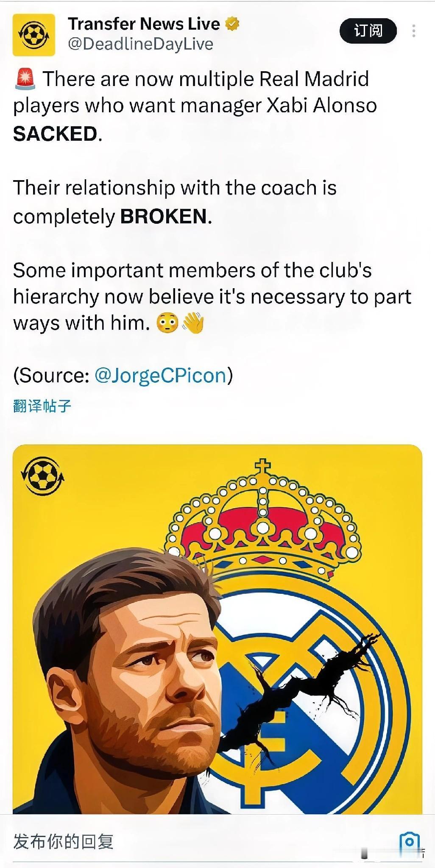Click the bold word SACKED
435x868 pixels.
(x=55, y=134)
